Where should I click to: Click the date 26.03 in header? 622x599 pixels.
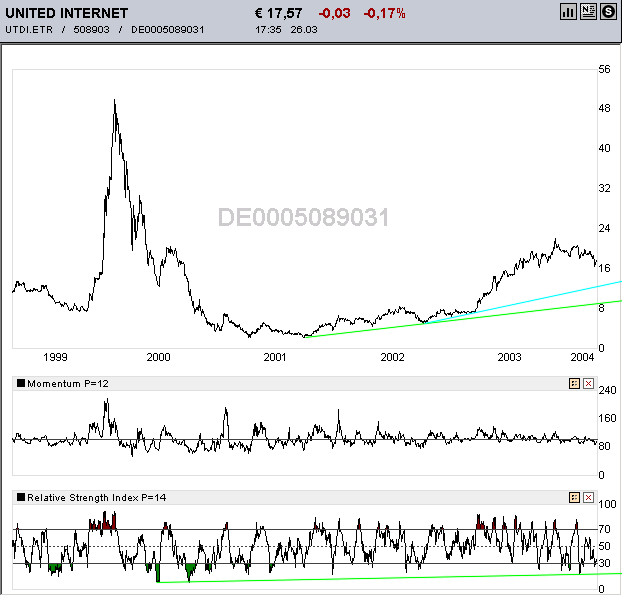304,30
